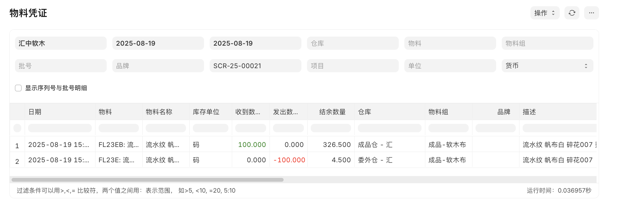Click the 物料组 filter field

pos(547,43)
